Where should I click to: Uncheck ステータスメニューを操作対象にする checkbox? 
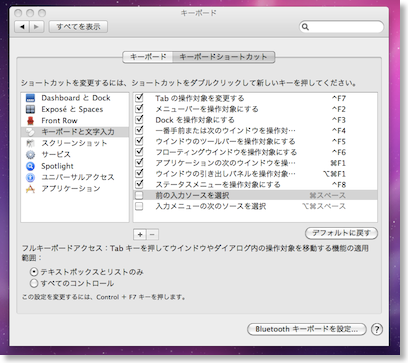[139, 184]
